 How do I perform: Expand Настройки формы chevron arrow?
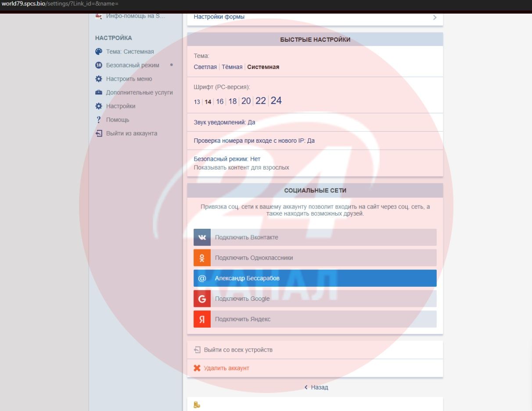point(435,18)
